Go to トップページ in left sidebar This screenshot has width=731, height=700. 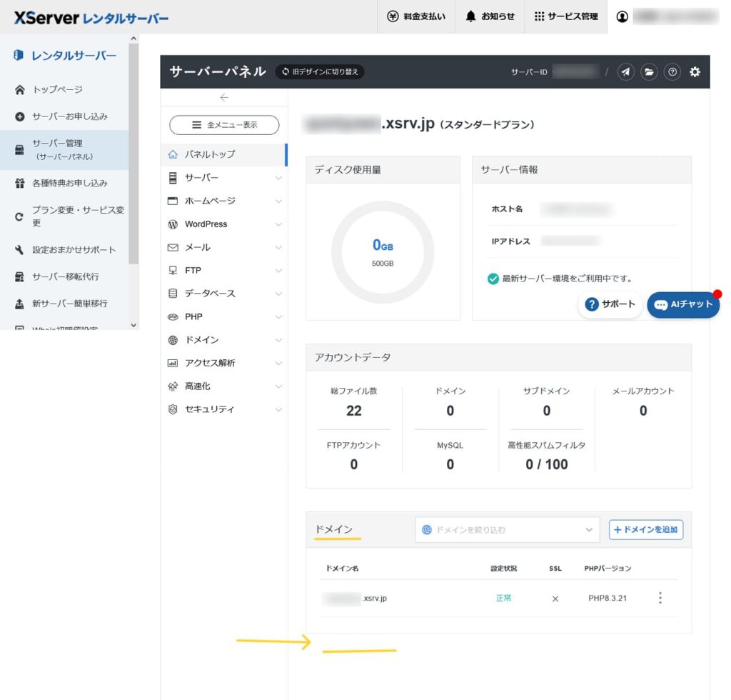64,89
